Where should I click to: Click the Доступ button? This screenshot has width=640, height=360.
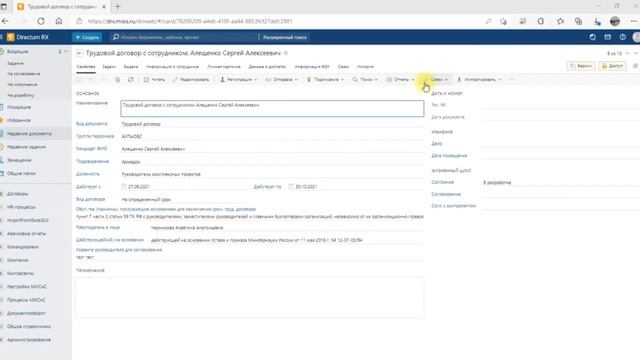pos(612,66)
